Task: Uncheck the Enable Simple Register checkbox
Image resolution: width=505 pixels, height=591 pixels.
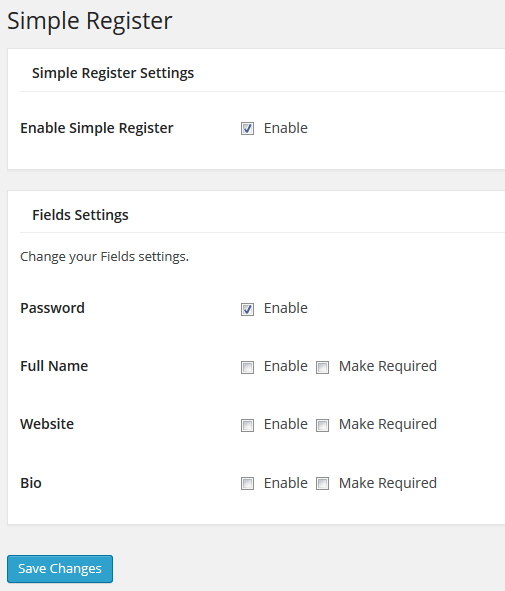Action: point(247,129)
